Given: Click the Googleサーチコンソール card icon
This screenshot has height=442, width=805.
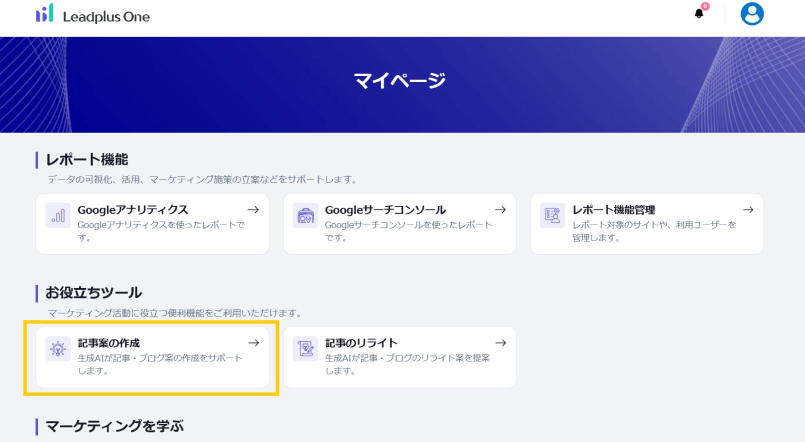Looking at the screenshot, I should tap(306, 216).
